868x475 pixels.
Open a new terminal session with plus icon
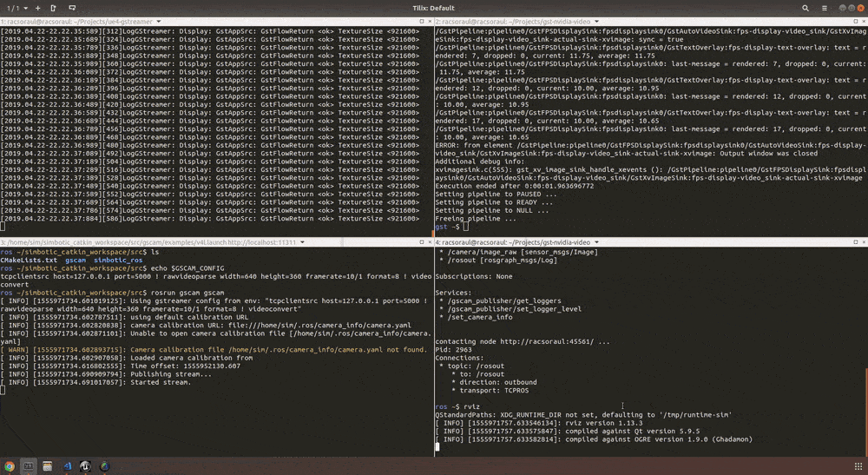click(37, 8)
